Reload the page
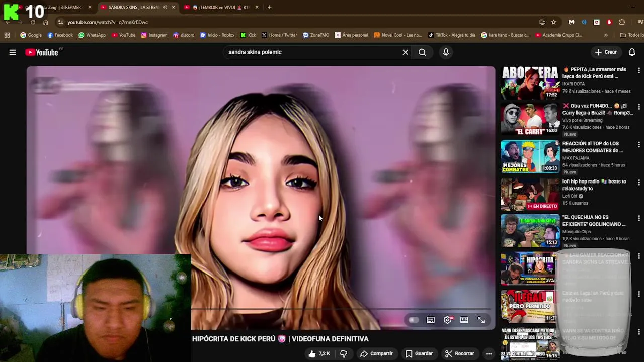Screen dimensions: 644x362 pos(33,22)
